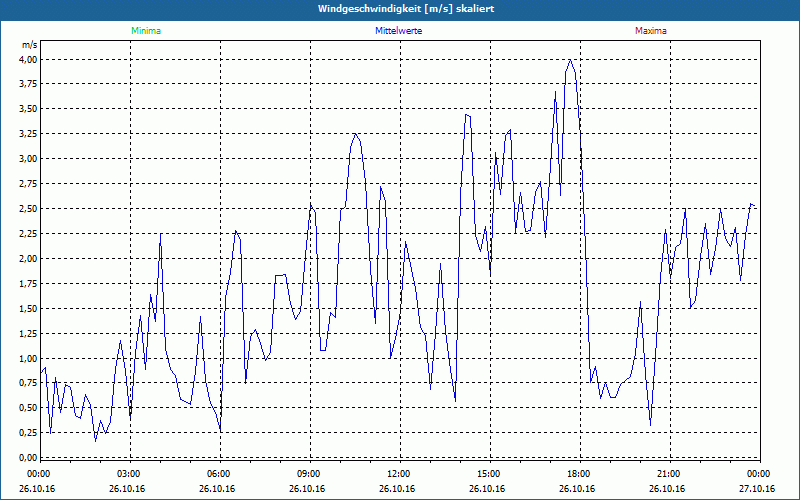Click the 0,75 y-axis value
The width and height of the screenshot is (800, 500).
point(29,383)
